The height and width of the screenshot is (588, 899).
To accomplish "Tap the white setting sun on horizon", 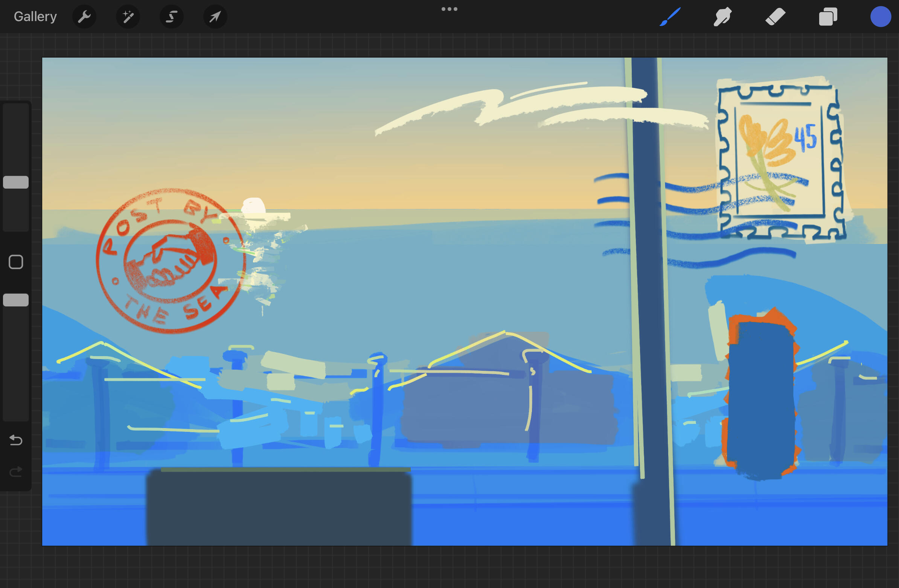I will (x=253, y=206).
